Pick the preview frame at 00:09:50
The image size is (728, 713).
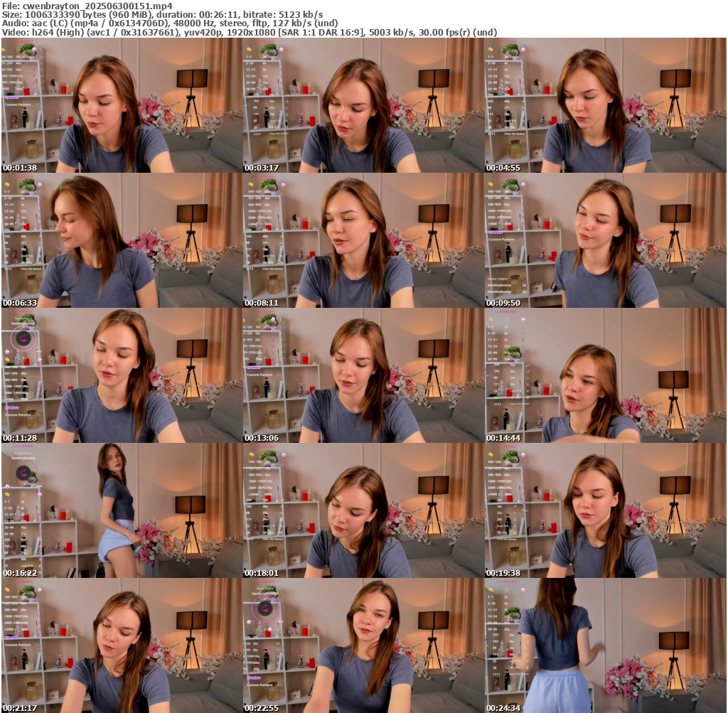pos(606,240)
